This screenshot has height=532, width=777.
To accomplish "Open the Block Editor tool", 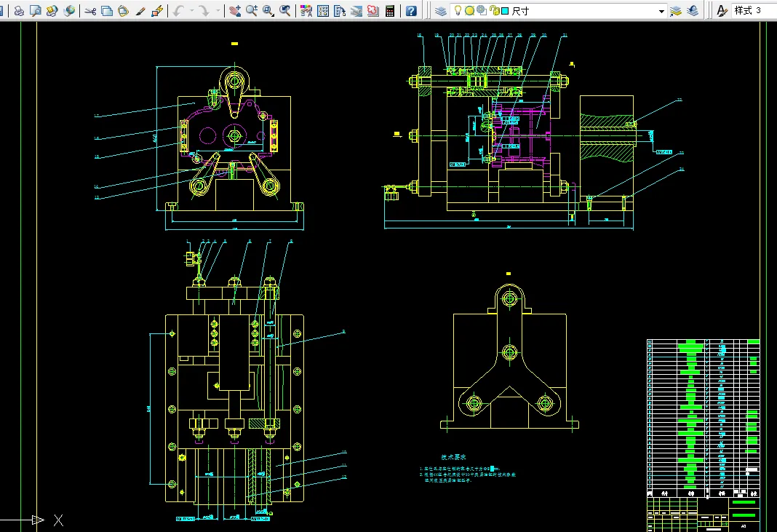I will point(158,10).
